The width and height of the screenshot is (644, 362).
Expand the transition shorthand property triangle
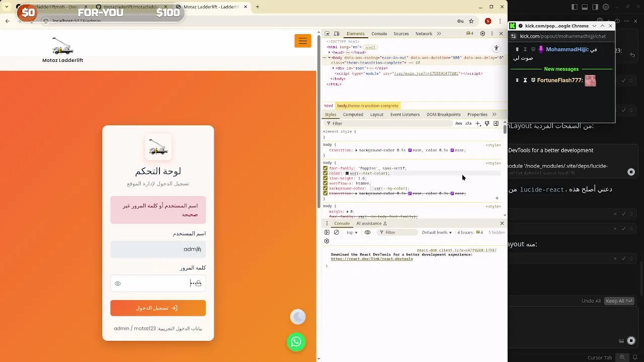click(356, 150)
